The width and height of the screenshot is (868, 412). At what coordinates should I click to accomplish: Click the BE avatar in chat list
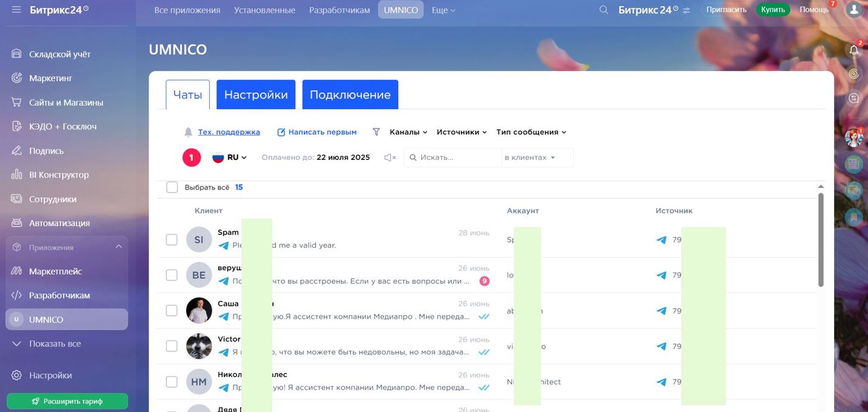(x=199, y=275)
